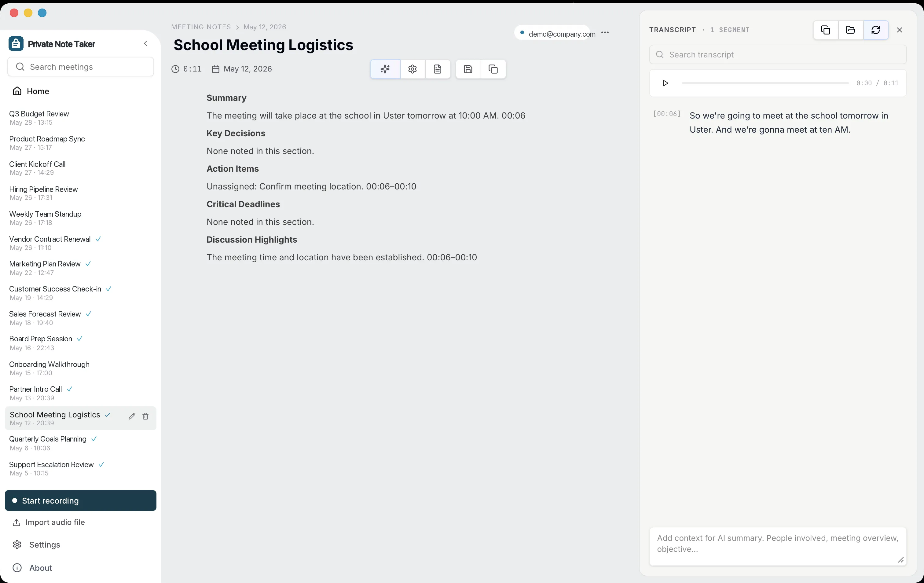Click the May 12, 2026 date with calendar icon
Screen dimensions: 924x583
coord(242,69)
